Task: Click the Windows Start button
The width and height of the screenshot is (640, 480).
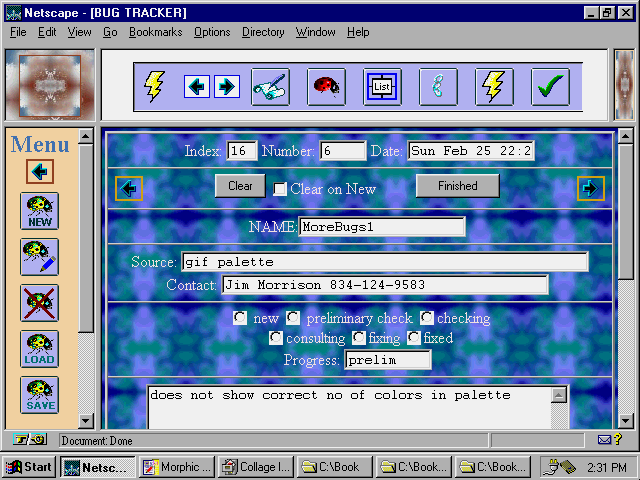Action: [x=29, y=467]
